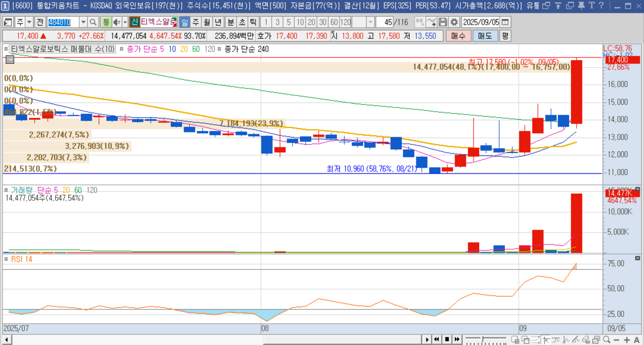Click the 매수 buy button

pos(458,36)
